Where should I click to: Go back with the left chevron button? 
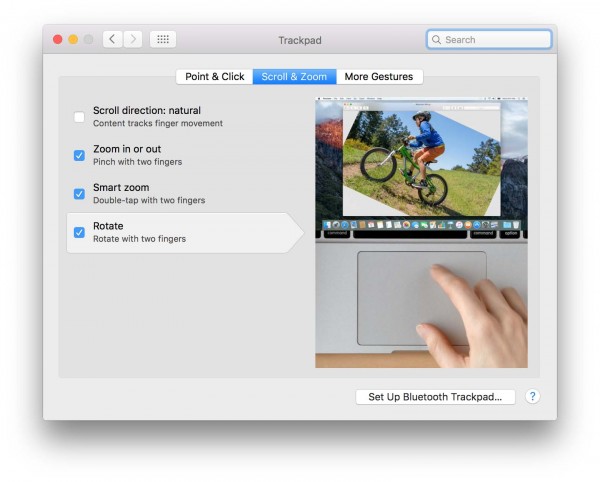coord(112,39)
